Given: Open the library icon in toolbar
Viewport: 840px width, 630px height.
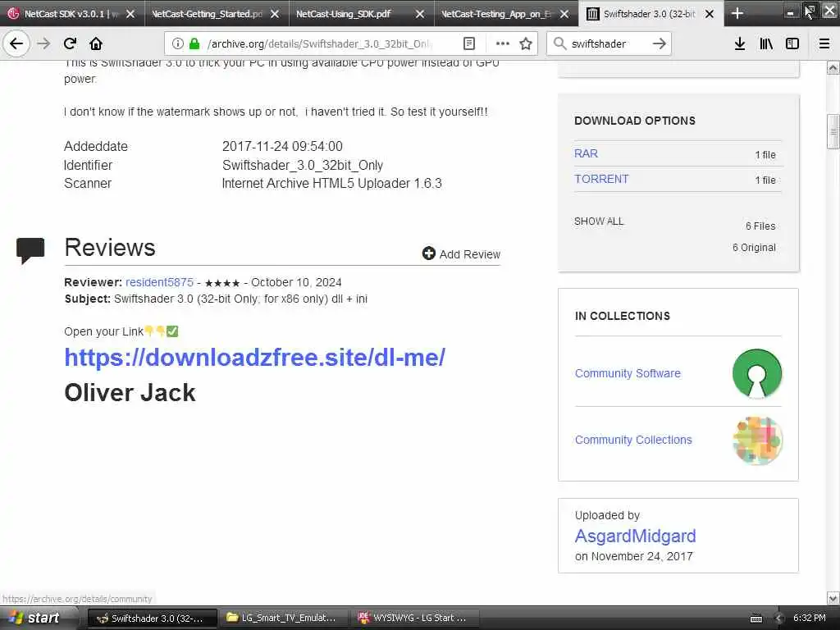Looking at the screenshot, I should (766, 44).
